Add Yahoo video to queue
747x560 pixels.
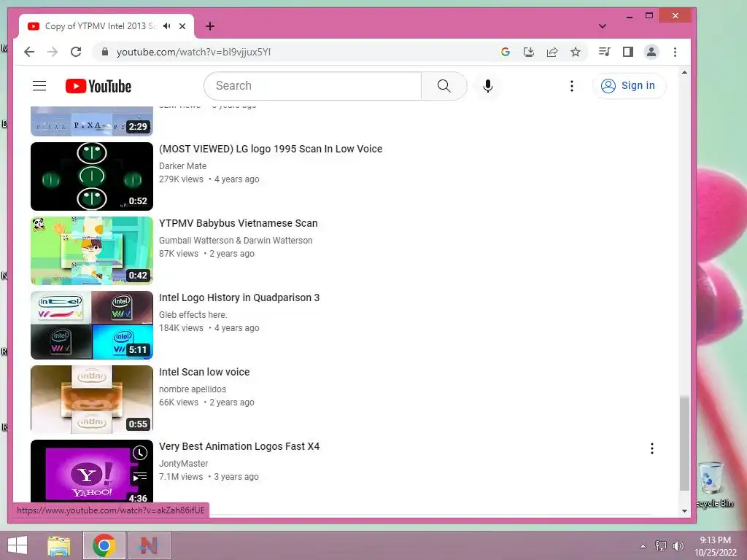coord(139,476)
